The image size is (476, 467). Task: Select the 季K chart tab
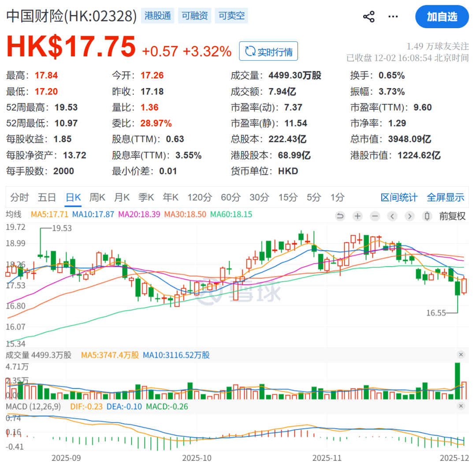tap(146, 197)
